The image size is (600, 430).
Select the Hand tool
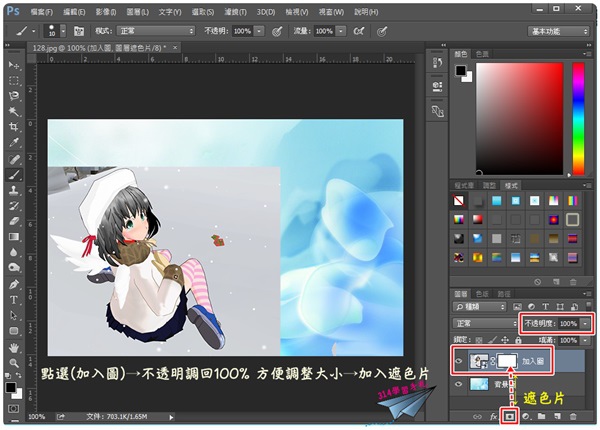click(14, 347)
